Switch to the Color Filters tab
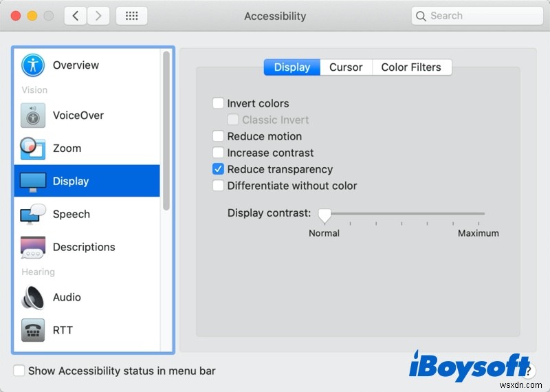This screenshot has width=550, height=392. [x=411, y=67]
